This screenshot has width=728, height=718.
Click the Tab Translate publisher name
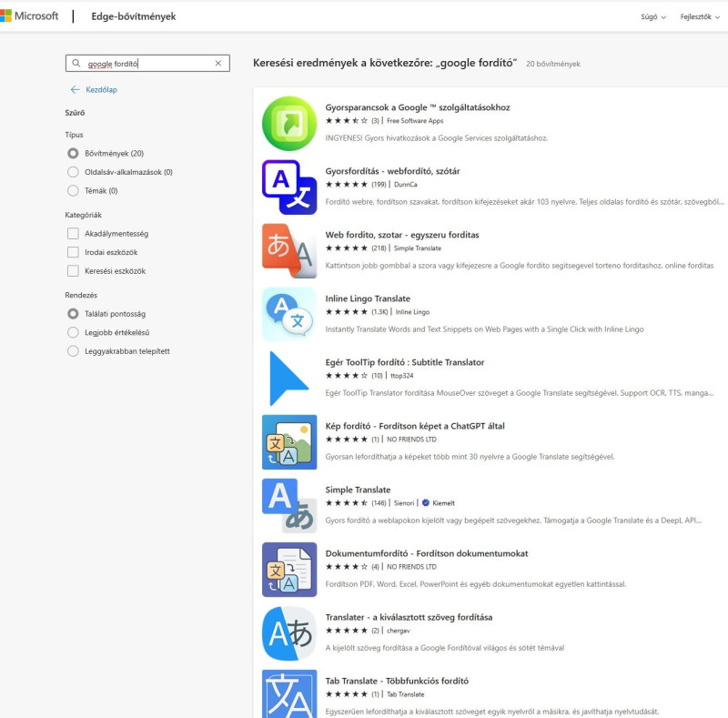pyautogui.click(x=405, y=694)
